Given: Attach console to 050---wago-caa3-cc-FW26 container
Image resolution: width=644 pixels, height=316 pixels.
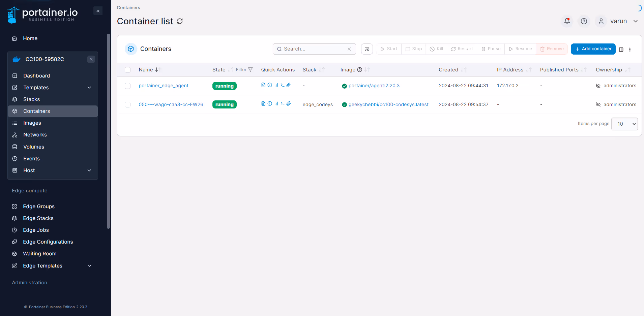Looking at the screenshot, I should tap(289, 104).
